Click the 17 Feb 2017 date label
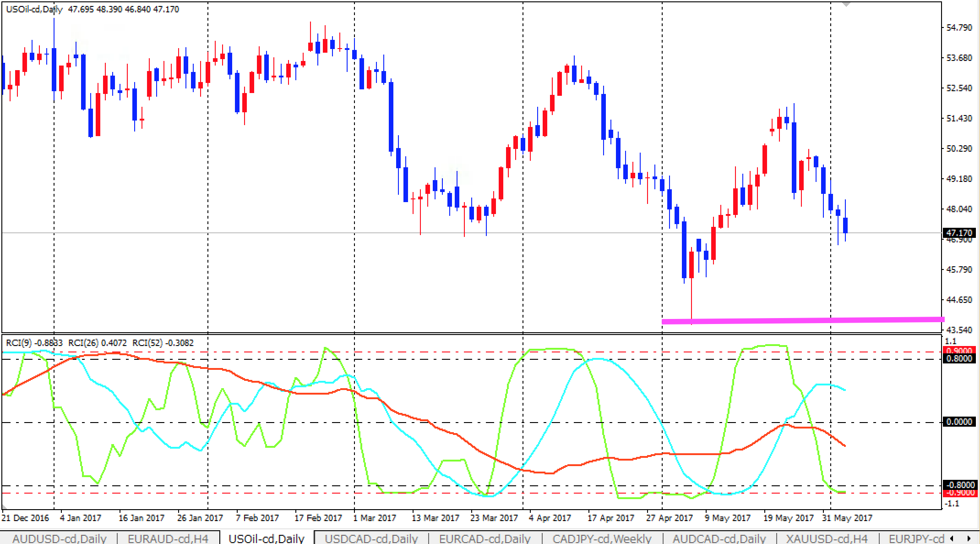Screen dimensions: 980x544 (318, 518)
